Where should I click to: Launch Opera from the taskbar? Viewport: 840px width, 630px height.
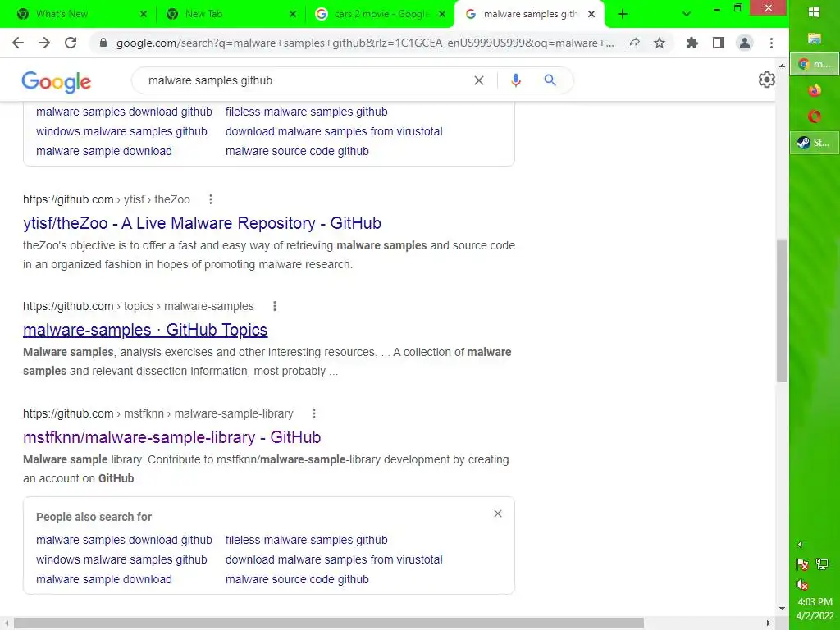[815, 116]
